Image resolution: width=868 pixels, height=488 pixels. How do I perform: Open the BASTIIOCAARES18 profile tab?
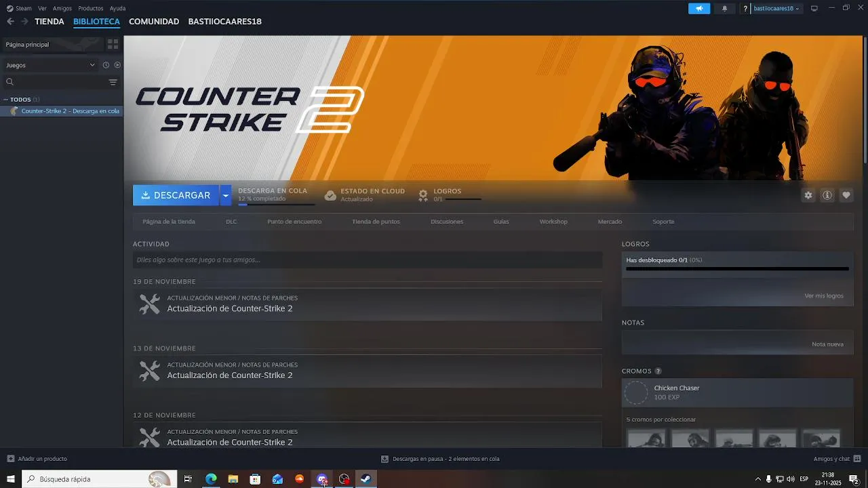point(224,22)
